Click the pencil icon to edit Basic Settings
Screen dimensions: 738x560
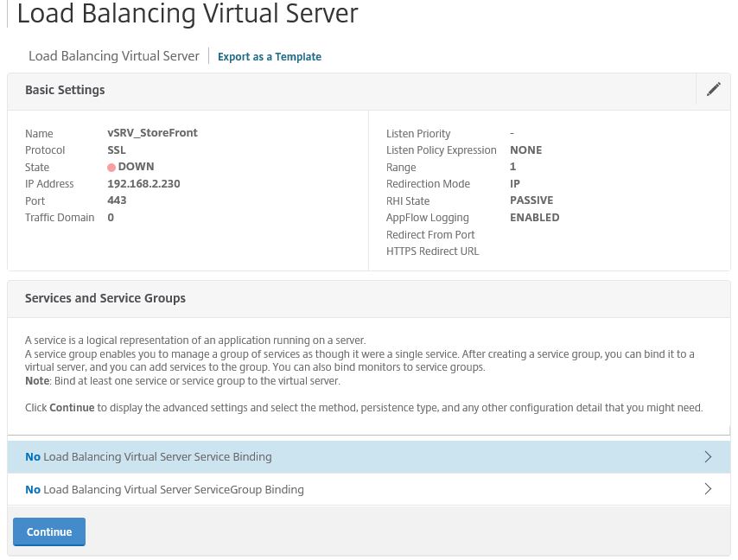(x=714, y=89)
